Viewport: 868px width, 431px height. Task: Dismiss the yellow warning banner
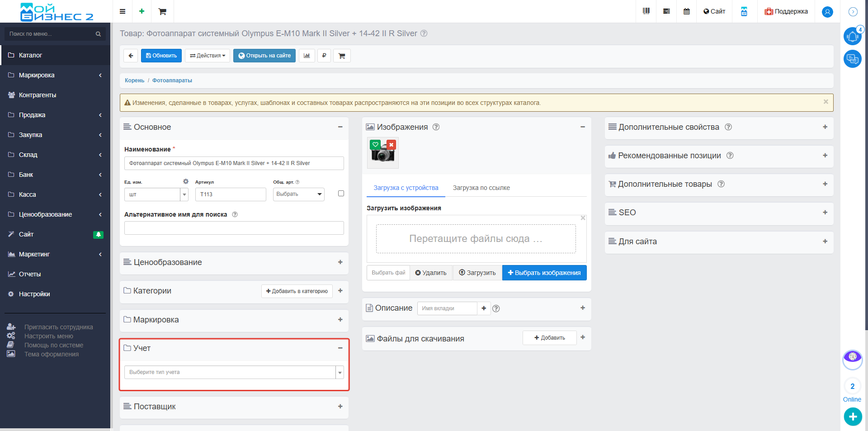pyautogui.click(x=826, y=102)
